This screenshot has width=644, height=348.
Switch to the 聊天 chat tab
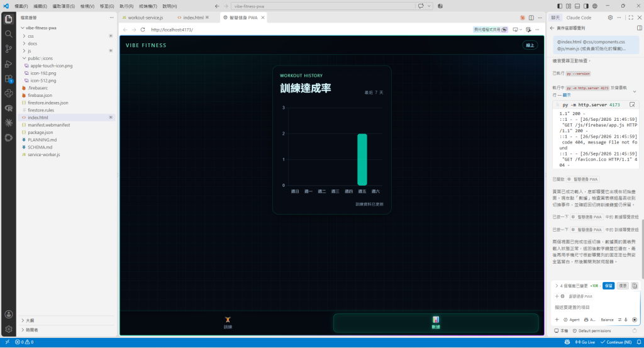click(555, 18)
